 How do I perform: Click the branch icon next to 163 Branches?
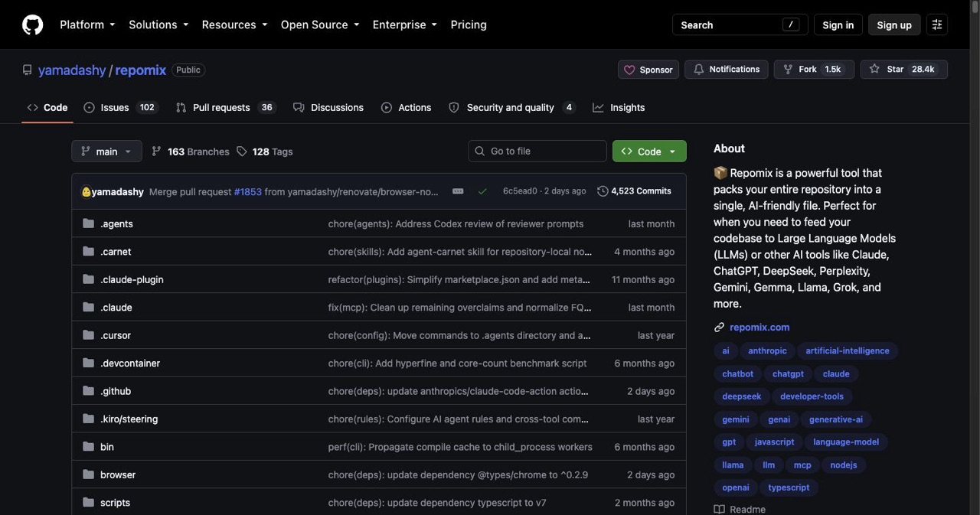pyautogui.click(x=156, y=152)
